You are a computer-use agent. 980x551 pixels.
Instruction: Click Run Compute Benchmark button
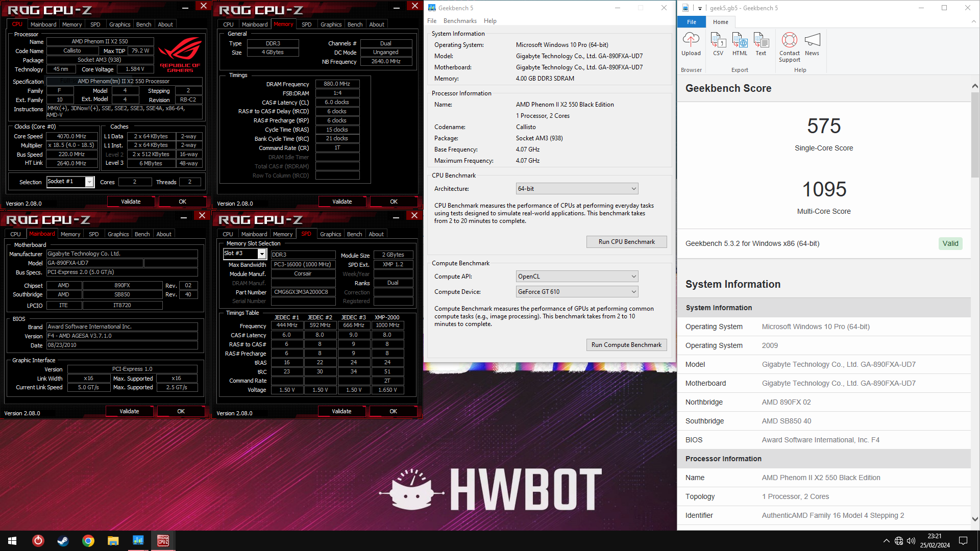[626, 345]
